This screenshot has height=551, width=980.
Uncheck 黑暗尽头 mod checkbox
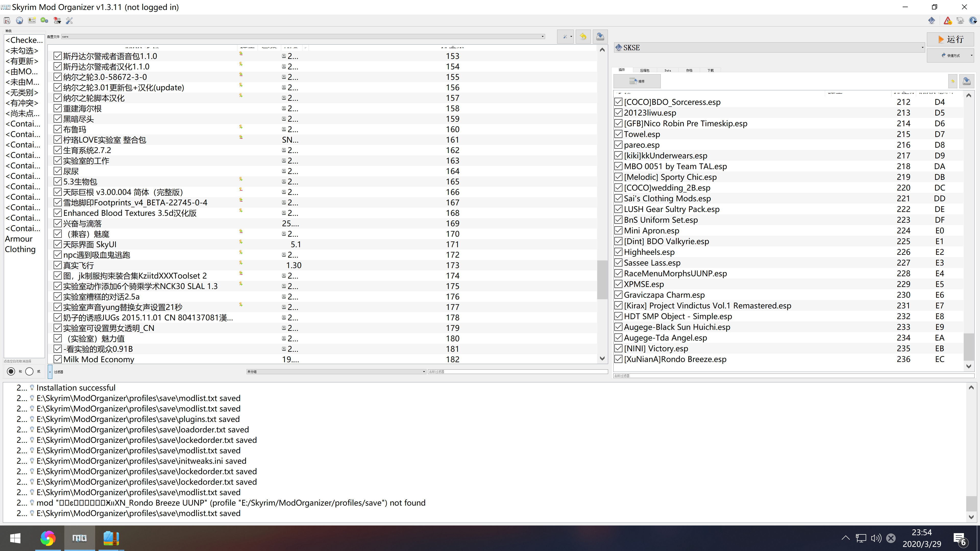[57, 119]
